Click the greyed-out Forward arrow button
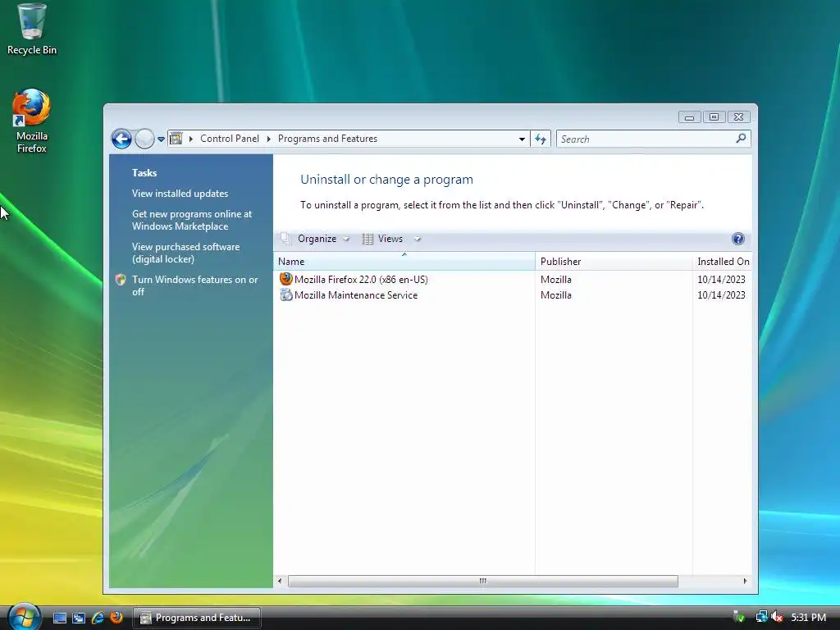This screenshot has height=630, width=840. [x=144, y=139]
